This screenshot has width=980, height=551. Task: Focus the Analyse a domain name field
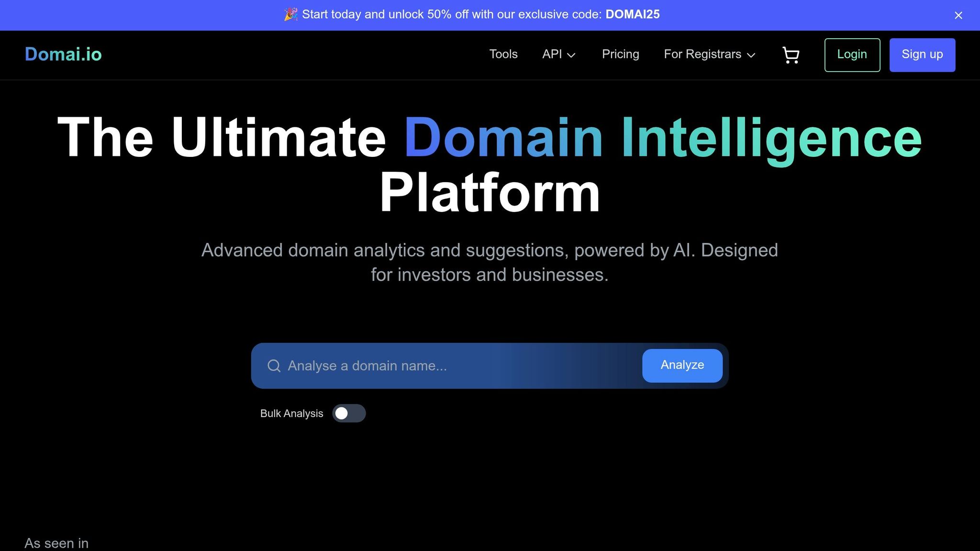(462, 366)
